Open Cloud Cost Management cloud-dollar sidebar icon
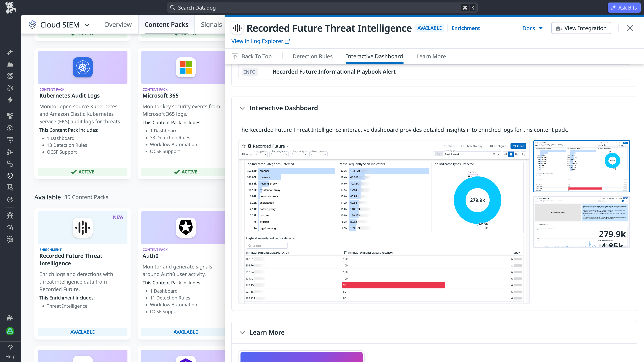Image resolution: width=644 pixels, height=362 pixels. point(10,128)
